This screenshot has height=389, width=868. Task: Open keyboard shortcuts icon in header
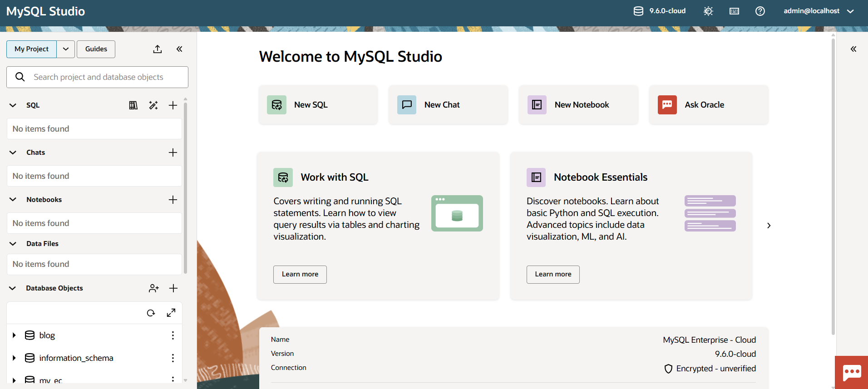[734, 11]
